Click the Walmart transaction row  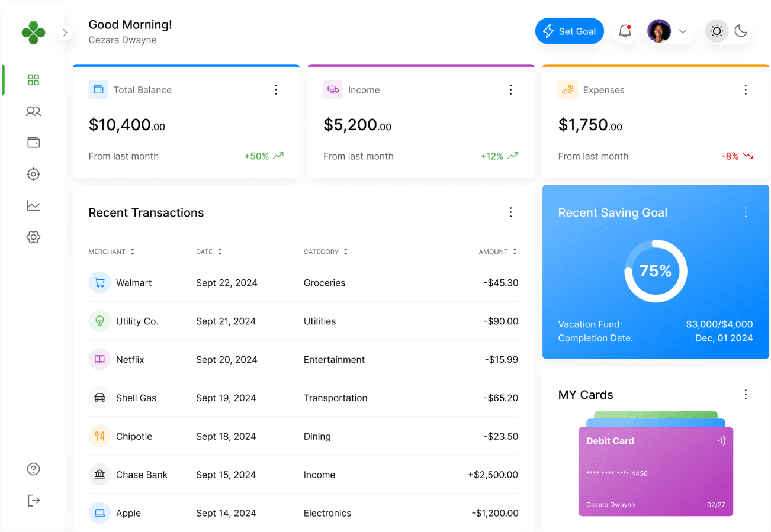pyautogui.click(x=303, y=283)
